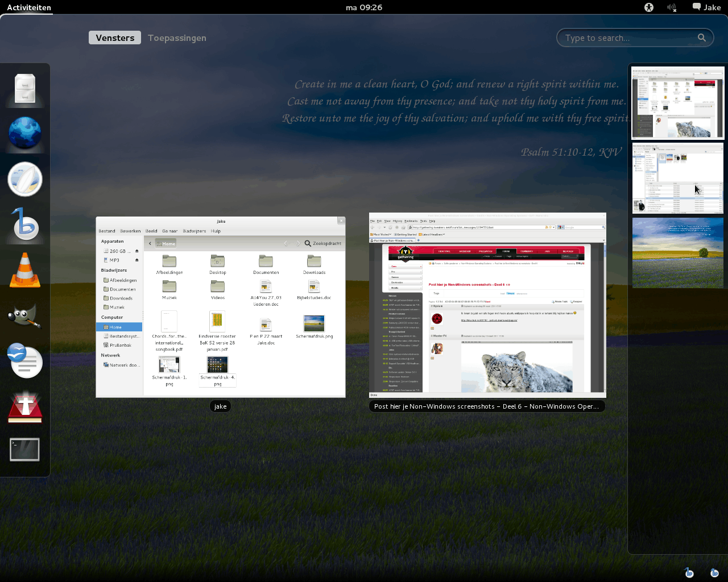Switch to the Toepassingen tab

coord(177,38)
